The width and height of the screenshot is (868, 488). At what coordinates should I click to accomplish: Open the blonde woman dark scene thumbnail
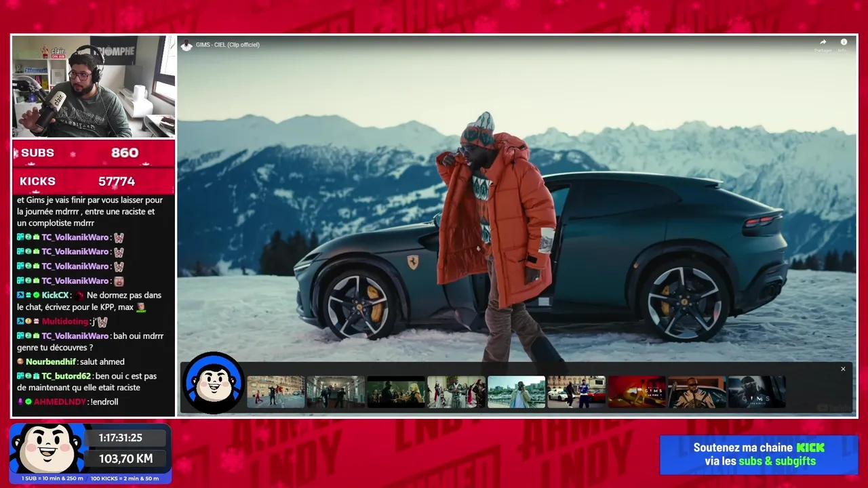pos(396,392)
